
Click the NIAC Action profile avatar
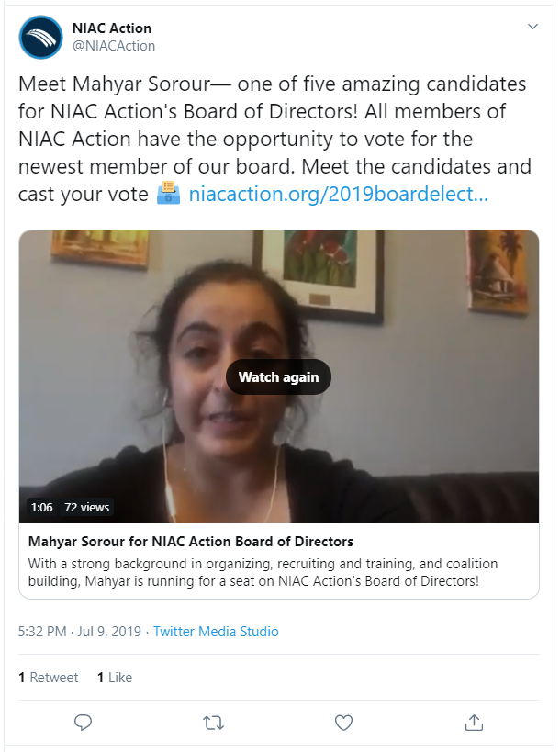pos(40,37)
